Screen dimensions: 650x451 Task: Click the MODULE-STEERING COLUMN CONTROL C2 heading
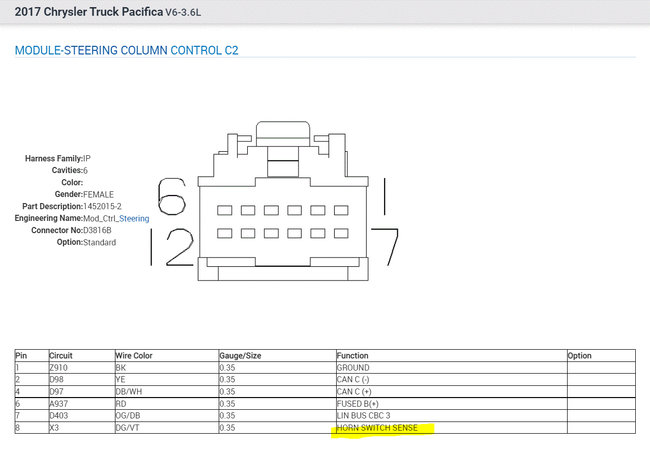[126, 51]
